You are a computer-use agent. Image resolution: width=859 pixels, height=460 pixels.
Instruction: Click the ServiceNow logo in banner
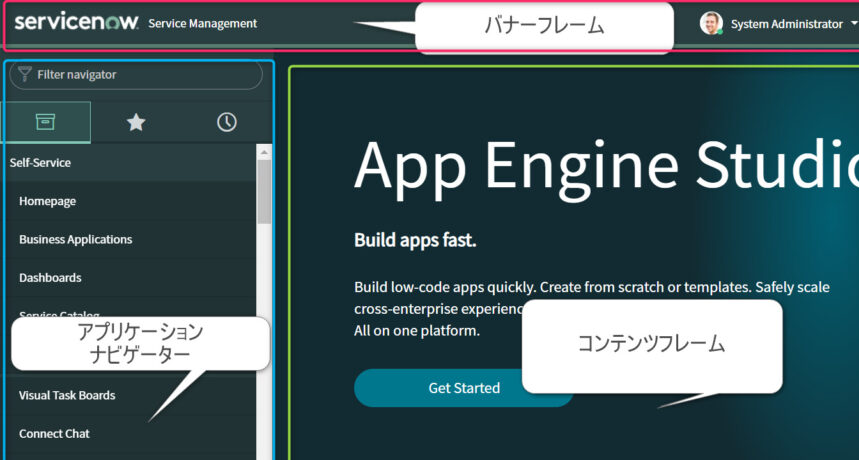point(76,22)
